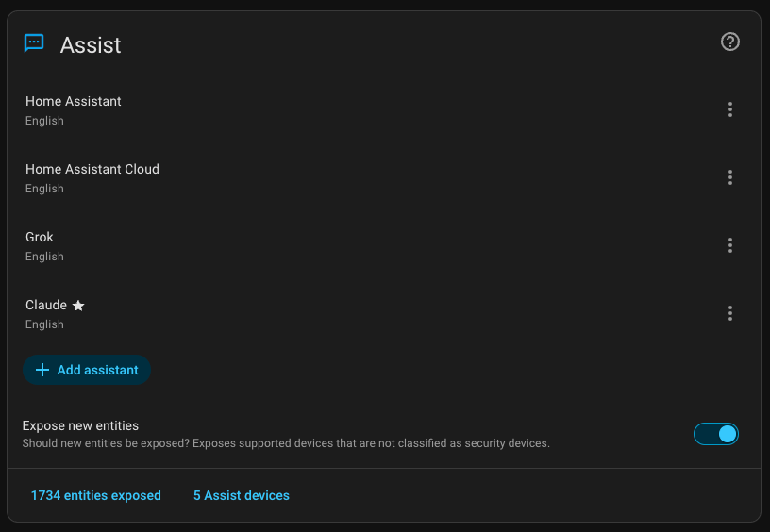Image resolution: width=770 pixels, height=532 pixels.
Task: Click the 'Should new entities be exposed?' description
Action: tap(286, 443)
